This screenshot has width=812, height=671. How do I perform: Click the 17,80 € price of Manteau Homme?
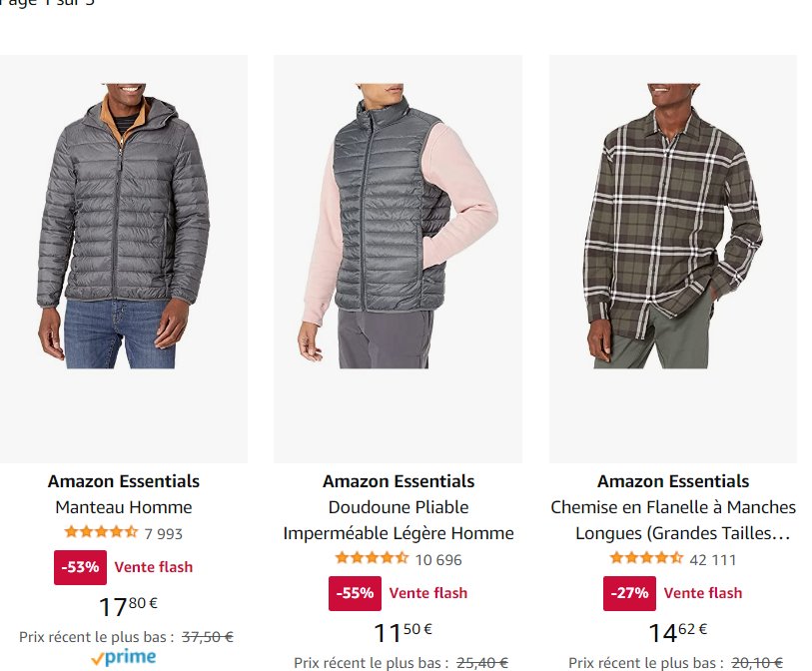128,606
